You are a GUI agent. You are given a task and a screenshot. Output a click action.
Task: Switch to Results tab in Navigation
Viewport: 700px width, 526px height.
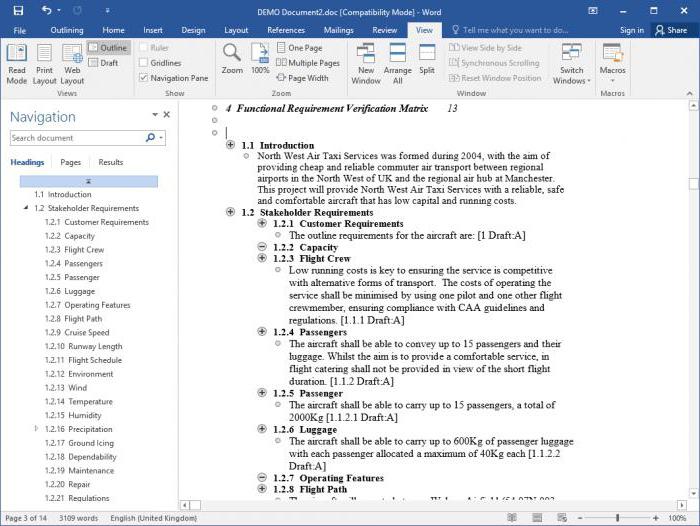110,162
